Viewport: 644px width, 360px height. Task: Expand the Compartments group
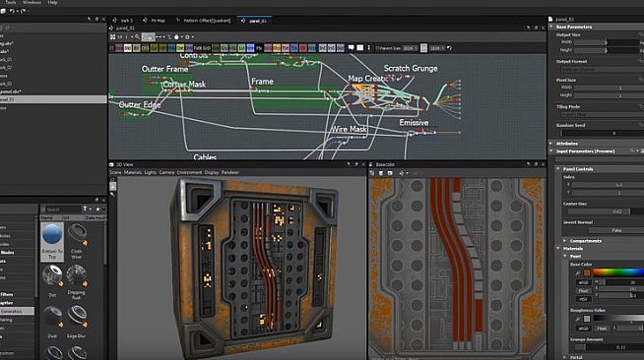tap(564, 241)
